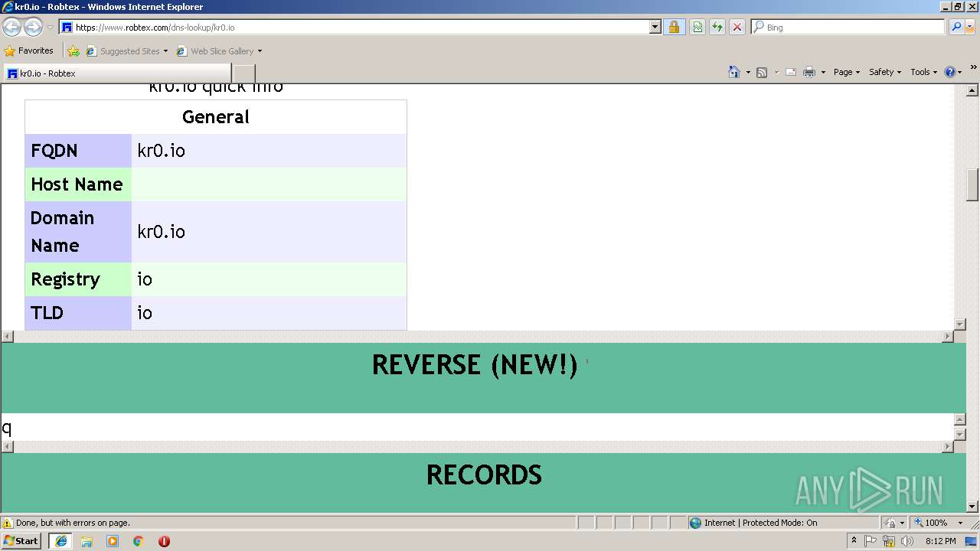Click the General table header
The image size is (980, 551).
pyautogui.click(x=216, y=117)
